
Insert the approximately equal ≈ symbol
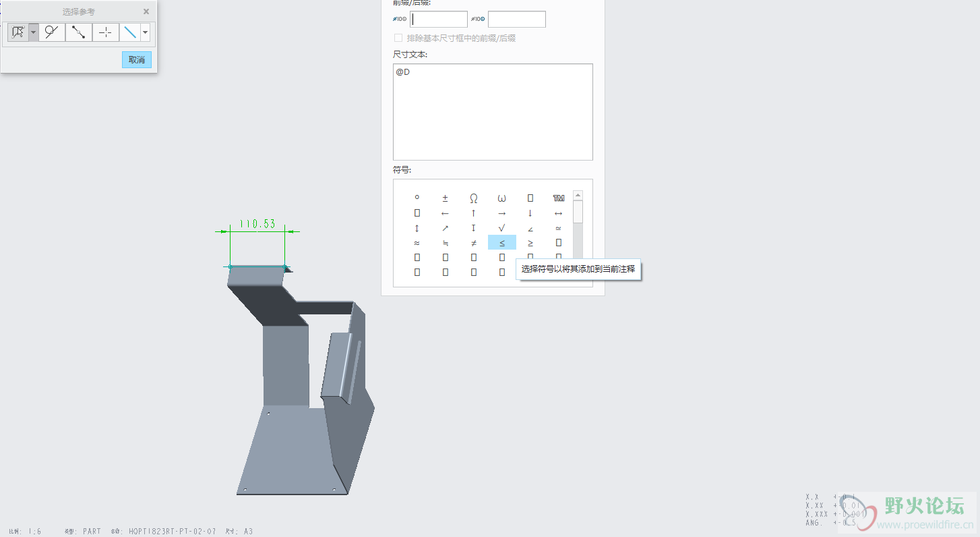click(417, 242)
